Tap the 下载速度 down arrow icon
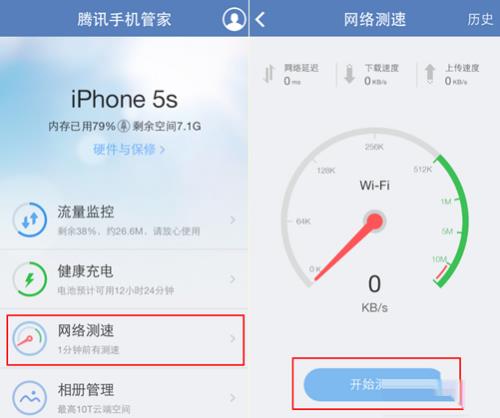Image resolution: width=500 pixels, height=418 pixels. (349, 73)
